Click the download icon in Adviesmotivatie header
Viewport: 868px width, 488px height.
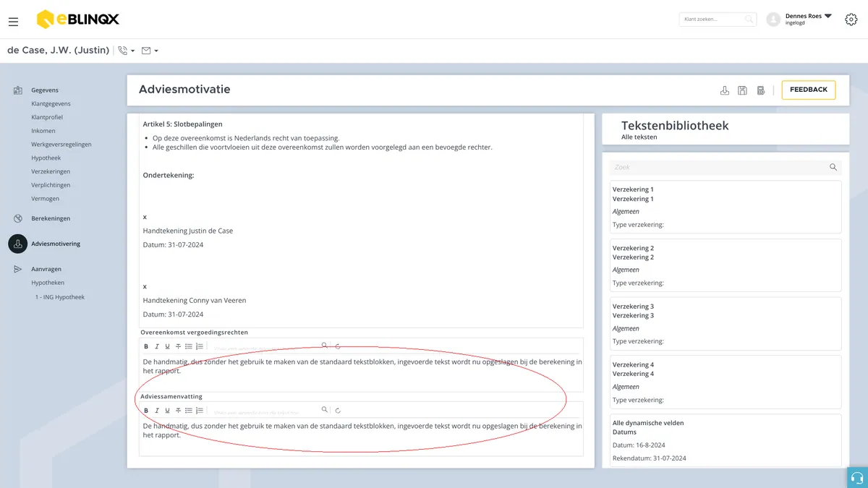[725, 90]
